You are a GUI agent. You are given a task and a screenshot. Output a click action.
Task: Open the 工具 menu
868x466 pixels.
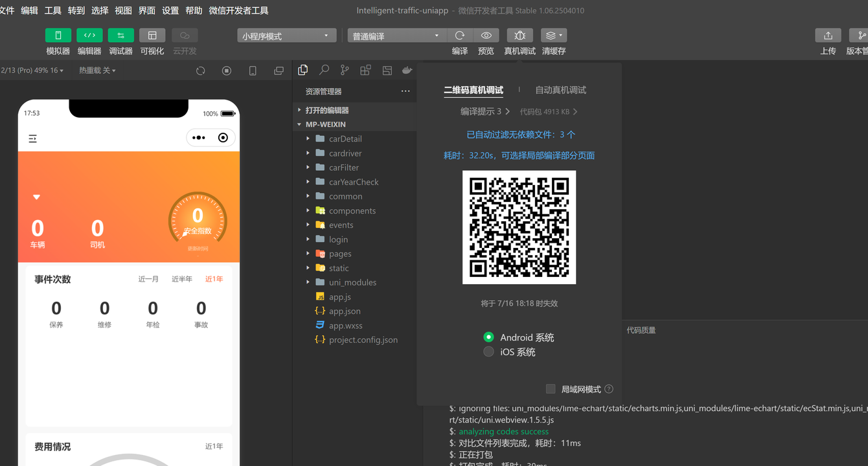pos(53,10)
